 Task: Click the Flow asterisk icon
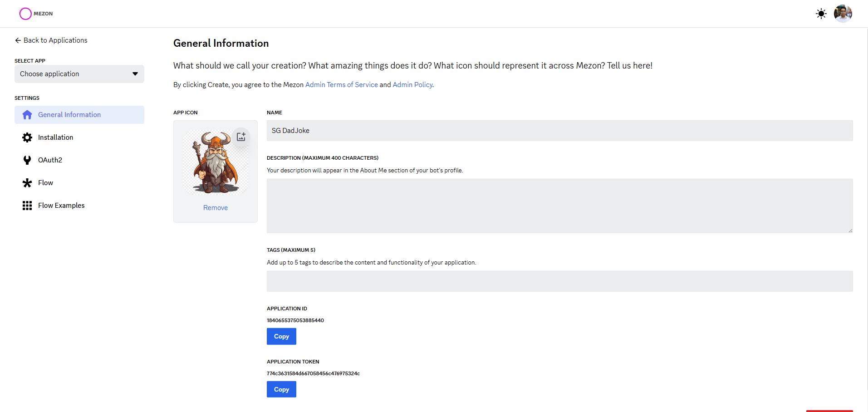pyautogui.click(x=27, y=183)
